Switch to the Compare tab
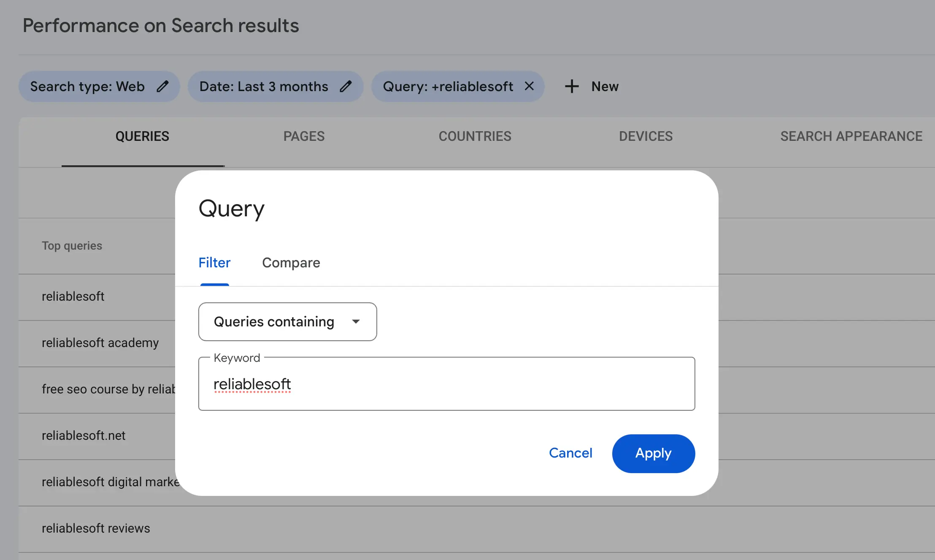 tap(291, 263)
